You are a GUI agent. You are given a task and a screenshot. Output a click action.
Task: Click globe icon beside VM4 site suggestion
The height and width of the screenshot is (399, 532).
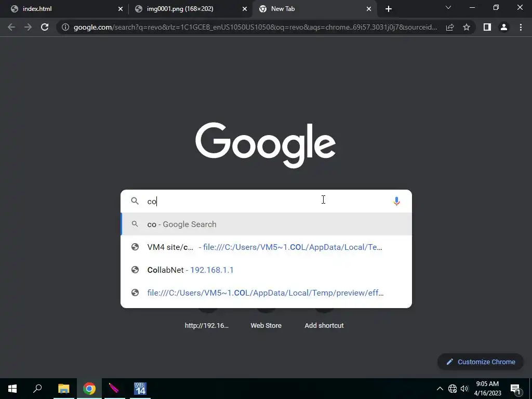[135, 247]
